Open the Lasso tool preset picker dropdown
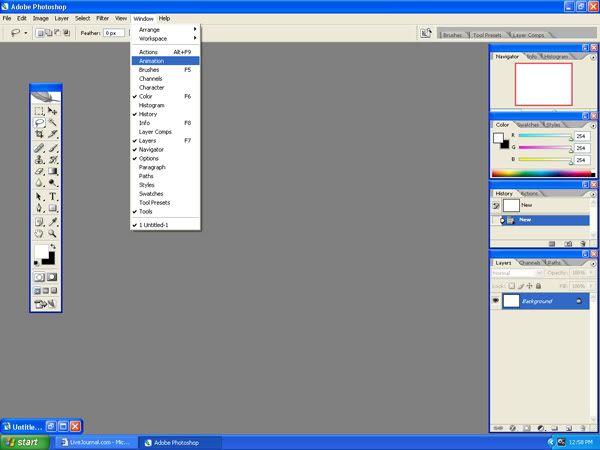This screenshot has height=450, width=600. 26,33
